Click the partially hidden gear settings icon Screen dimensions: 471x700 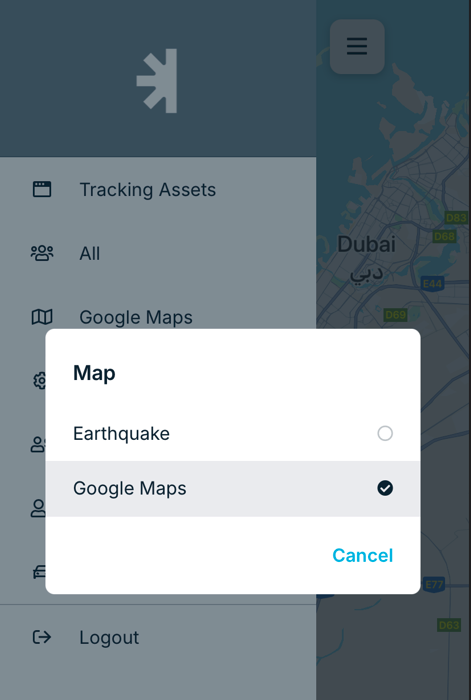pyautogui.click(x=39, y=381)
